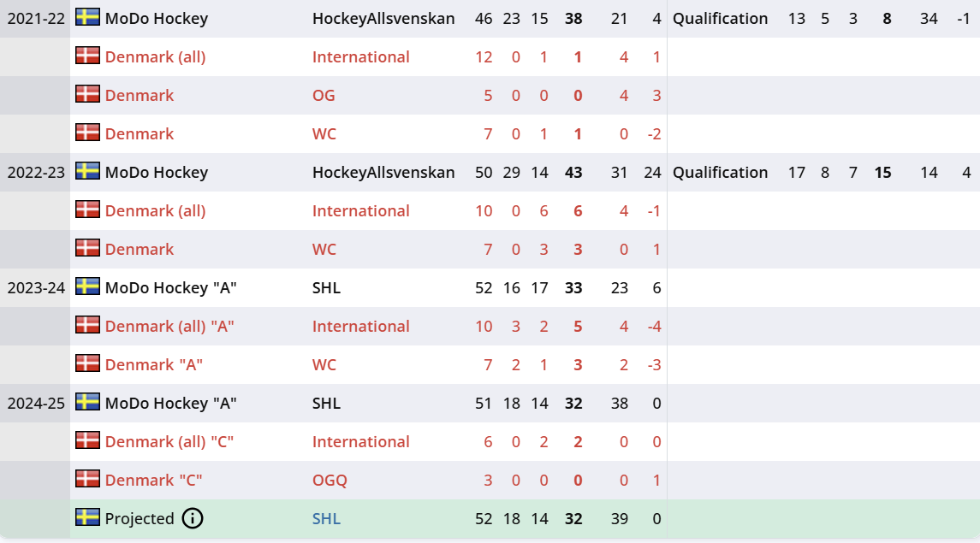Select the 2024-25 season label

[x=36, y=403]
